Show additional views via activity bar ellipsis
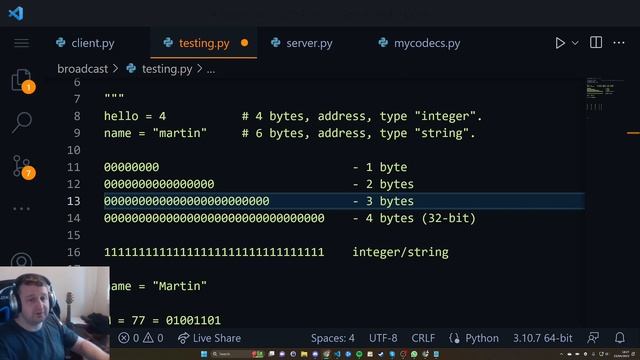 21,209
